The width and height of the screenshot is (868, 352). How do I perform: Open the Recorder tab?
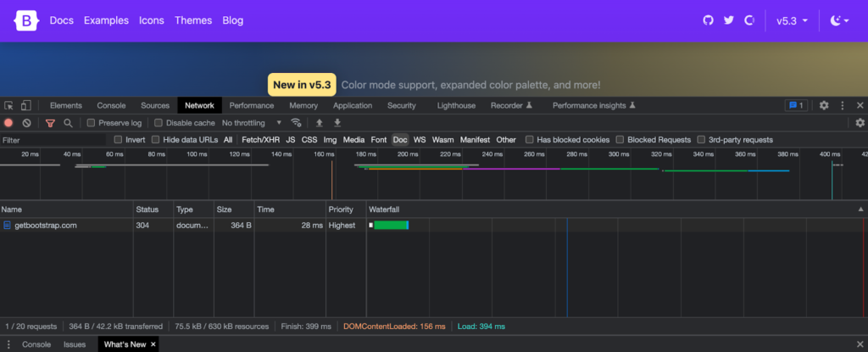point(511,105)
